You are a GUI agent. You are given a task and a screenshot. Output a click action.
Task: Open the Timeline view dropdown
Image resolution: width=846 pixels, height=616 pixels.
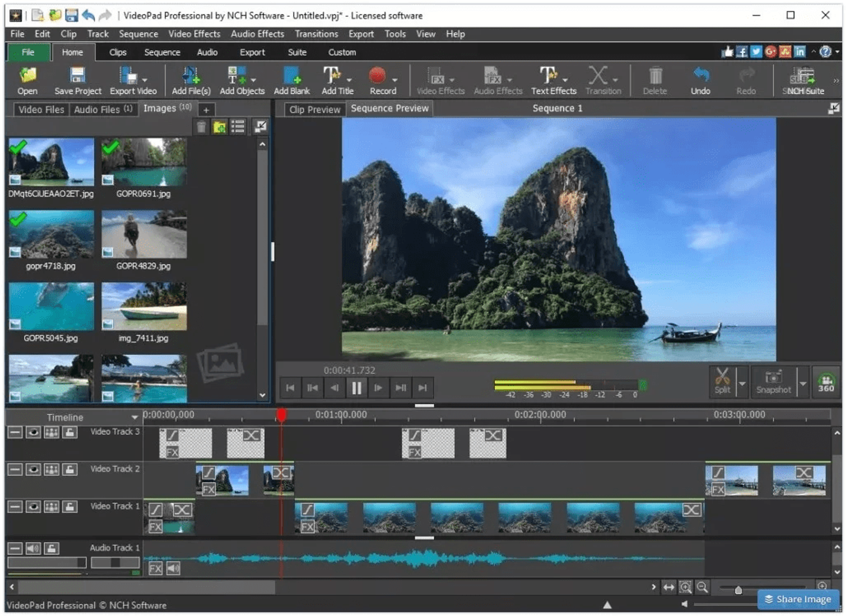pos(134,417)
